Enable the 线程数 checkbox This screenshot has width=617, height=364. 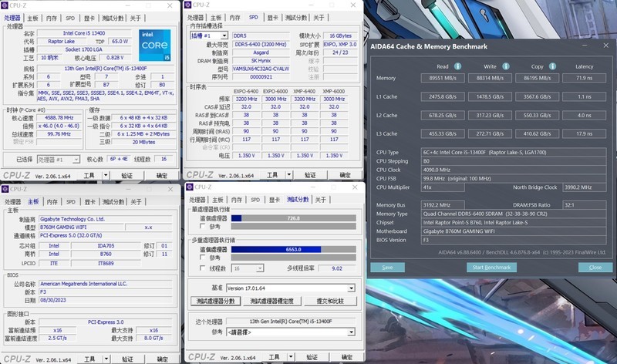pos(202,268)
